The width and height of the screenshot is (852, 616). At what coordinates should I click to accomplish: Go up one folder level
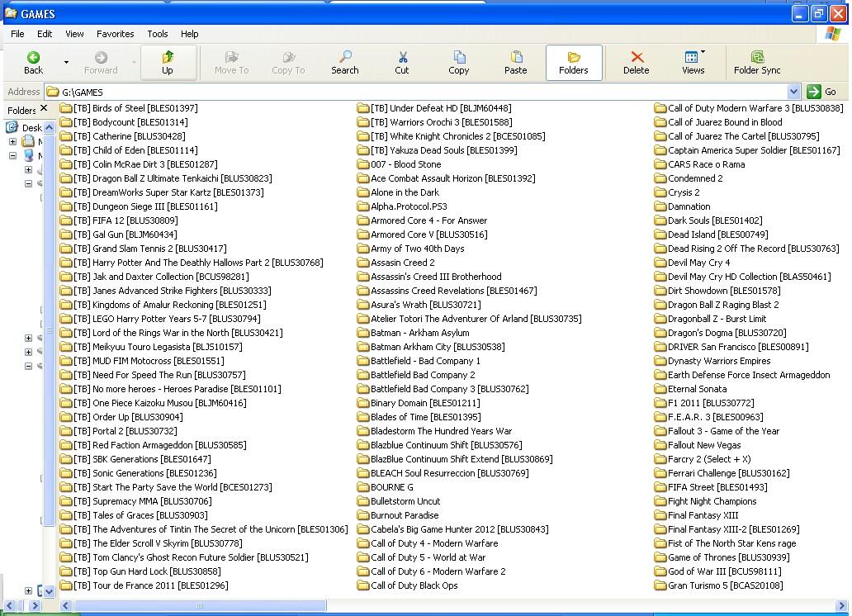pos(168,63)
